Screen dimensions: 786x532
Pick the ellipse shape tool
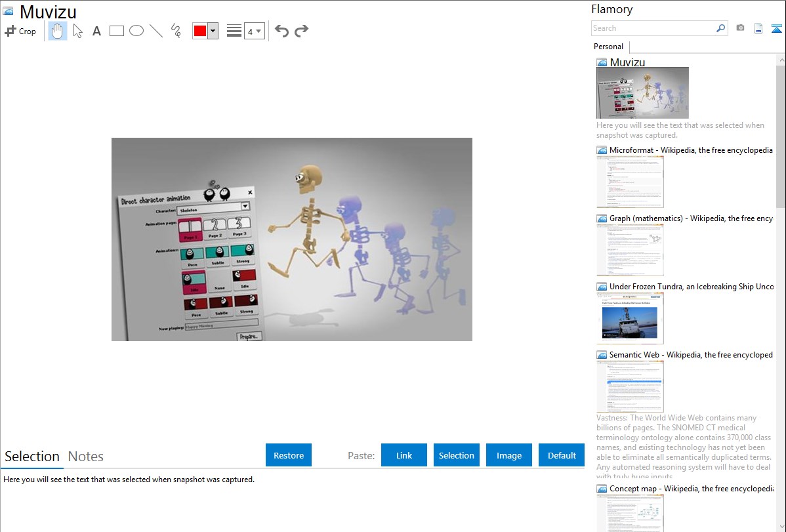coord(136,31)
